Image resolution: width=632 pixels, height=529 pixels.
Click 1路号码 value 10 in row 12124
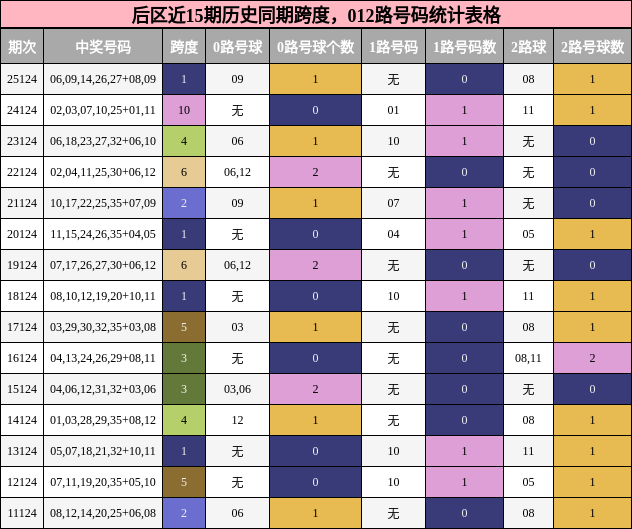[393, 482]
